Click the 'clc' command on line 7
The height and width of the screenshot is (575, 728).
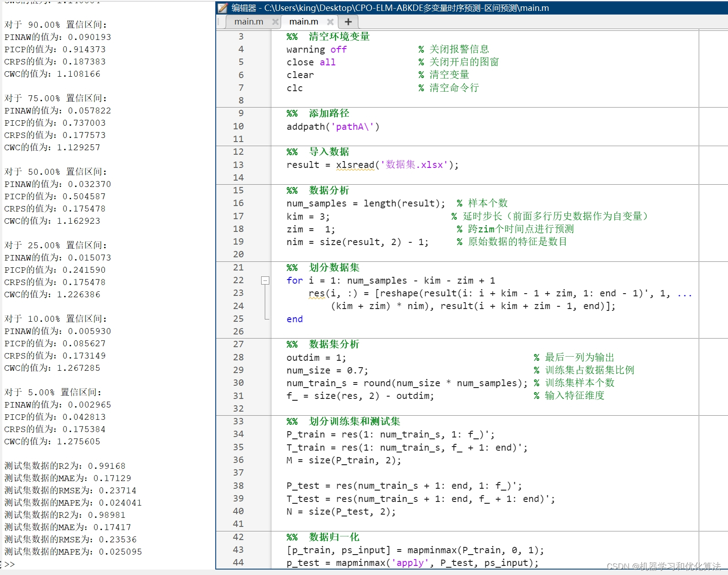tap(295, 88)
